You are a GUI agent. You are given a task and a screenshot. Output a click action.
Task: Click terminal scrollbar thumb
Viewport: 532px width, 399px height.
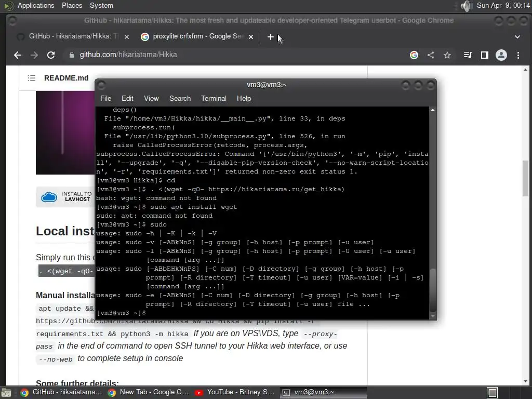point(433,290)
